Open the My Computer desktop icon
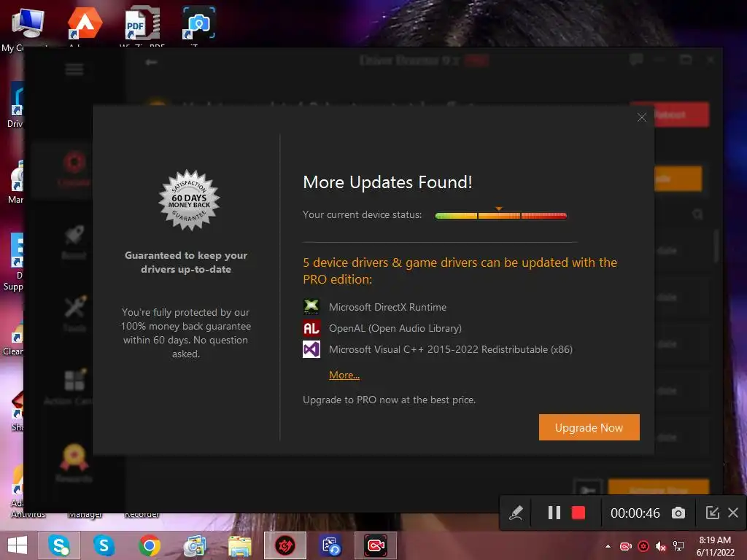The width and height of the screenshot is (747, 560). (x=27, y=27)
